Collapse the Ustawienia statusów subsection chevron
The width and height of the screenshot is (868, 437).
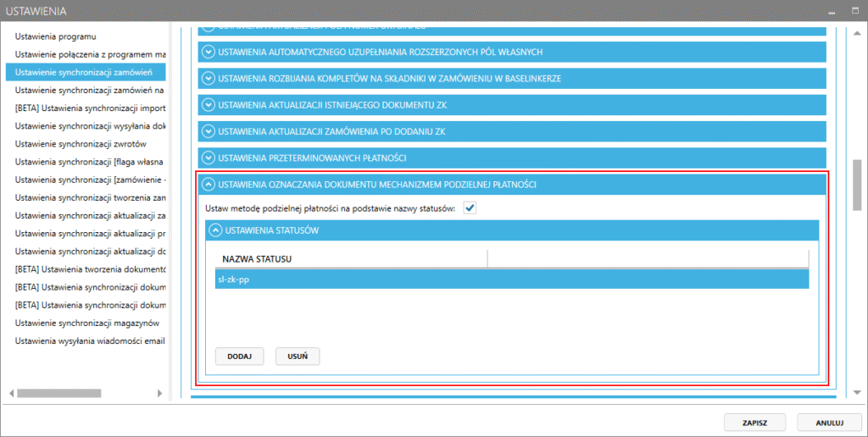(x=216, y=230)
